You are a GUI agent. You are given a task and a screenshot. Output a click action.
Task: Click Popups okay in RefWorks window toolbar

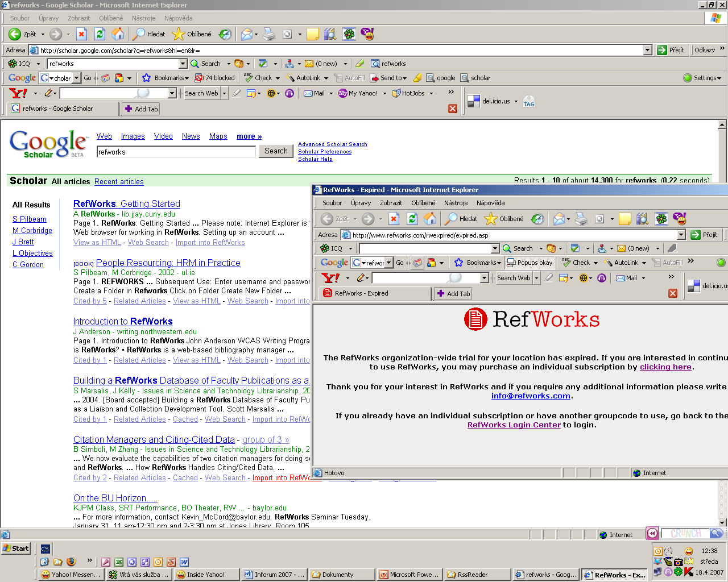coord(530,263)
